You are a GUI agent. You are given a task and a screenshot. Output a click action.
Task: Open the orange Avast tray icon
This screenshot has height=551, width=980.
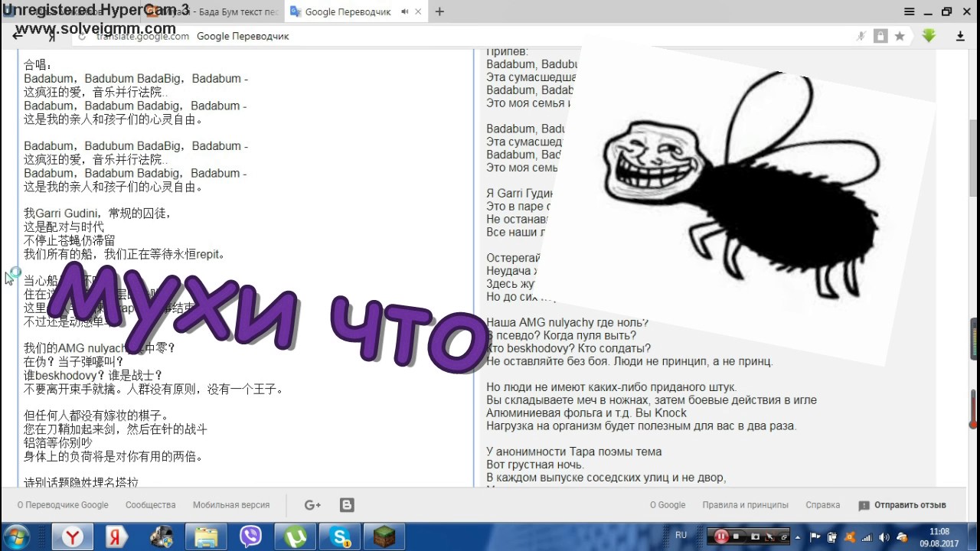849,536
